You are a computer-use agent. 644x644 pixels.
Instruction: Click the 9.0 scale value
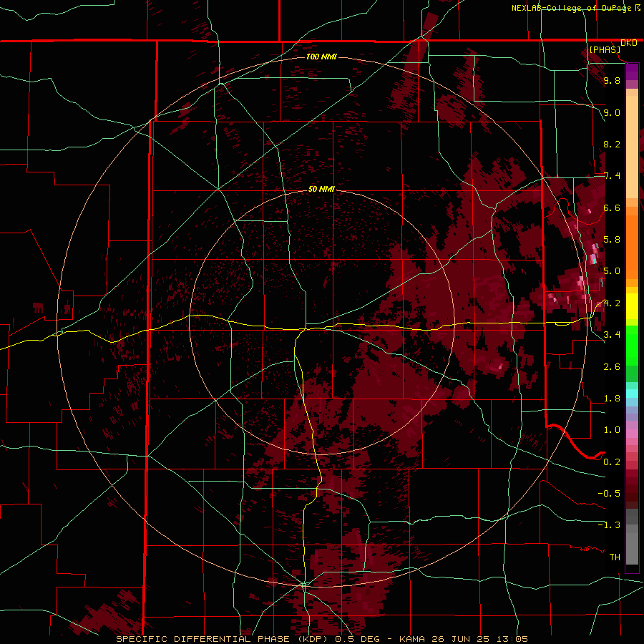click(612, 112)
